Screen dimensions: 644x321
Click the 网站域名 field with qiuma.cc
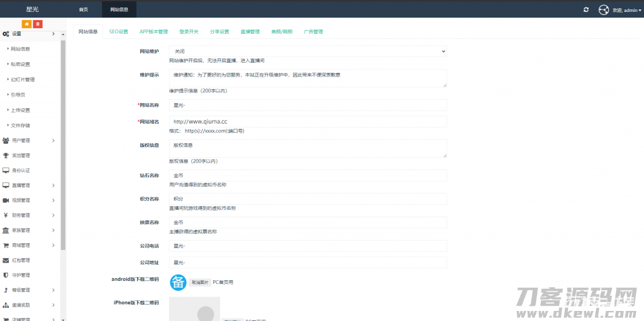pyautogui.click(x=308, y=121)
